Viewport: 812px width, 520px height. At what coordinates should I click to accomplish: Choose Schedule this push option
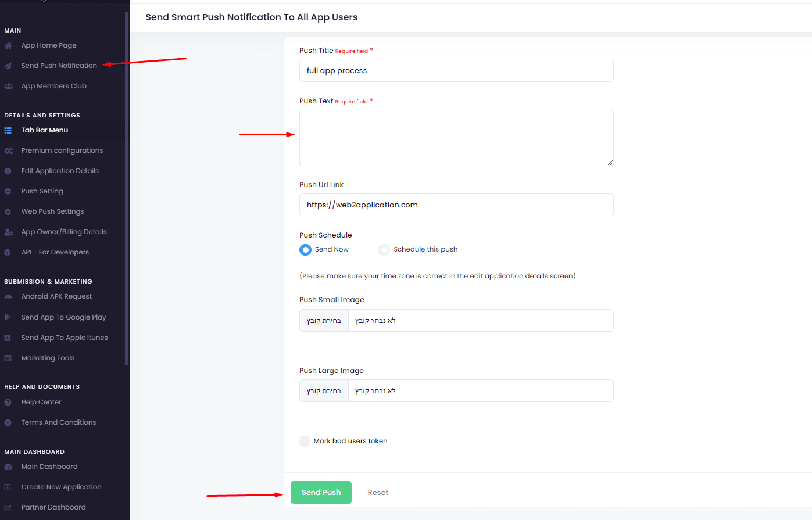pyautogui.click(x=384, y=249)
